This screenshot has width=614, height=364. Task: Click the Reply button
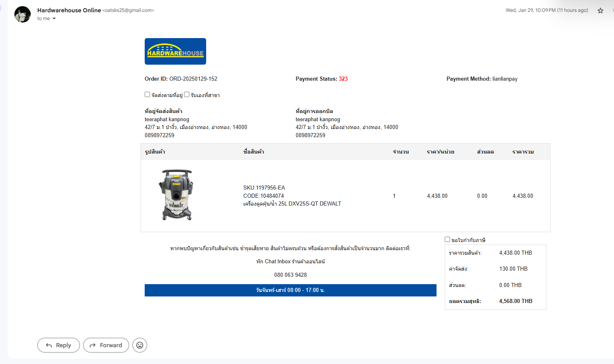[x=59, y=345]
